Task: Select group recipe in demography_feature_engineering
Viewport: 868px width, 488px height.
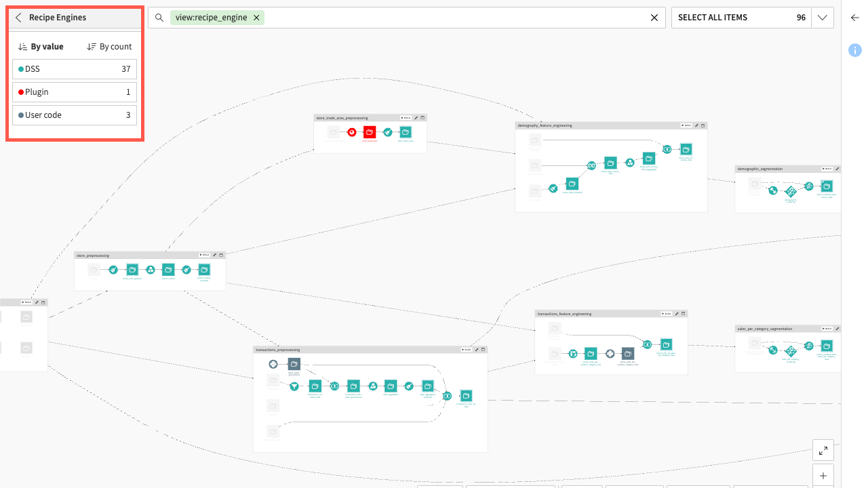Action: pyautogui.click(x=629, y=163)
